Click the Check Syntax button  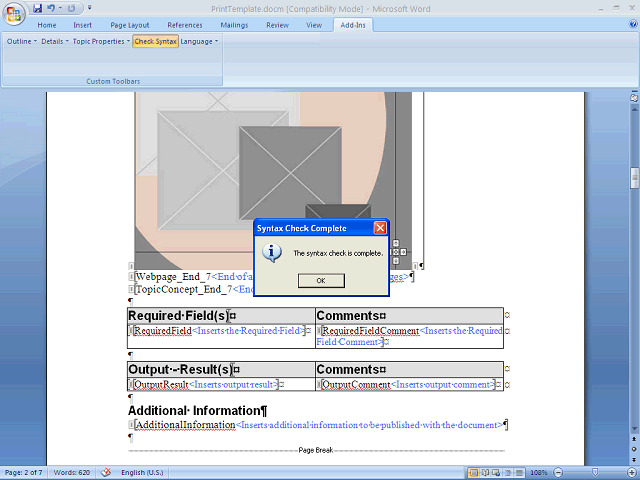point(156,41)
